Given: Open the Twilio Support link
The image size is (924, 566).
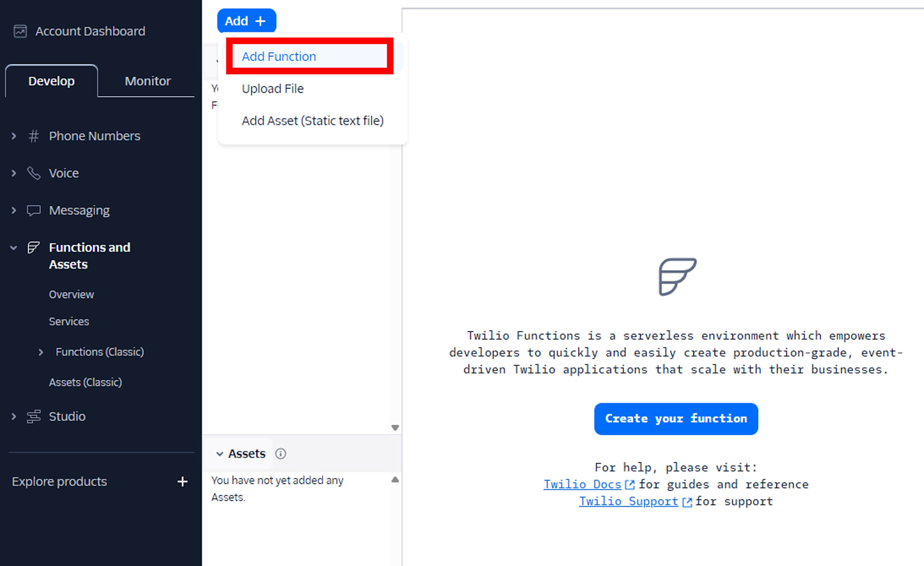Looking at the screenshot, I should tap(628, 501).
